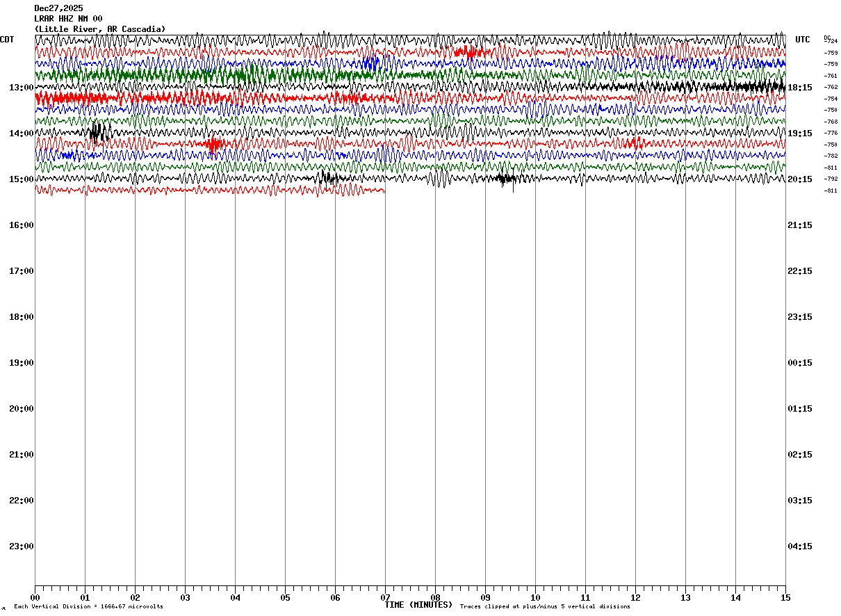This screenshot has width=841, height=616.
Task: Click the 23:00 CDT row label
Action: pos(22,546)
